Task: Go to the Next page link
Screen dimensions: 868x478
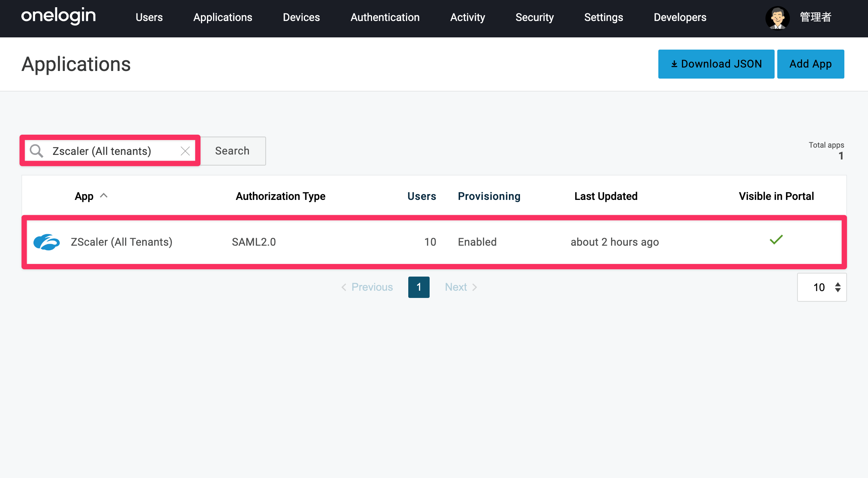Action: pos(461,287)
